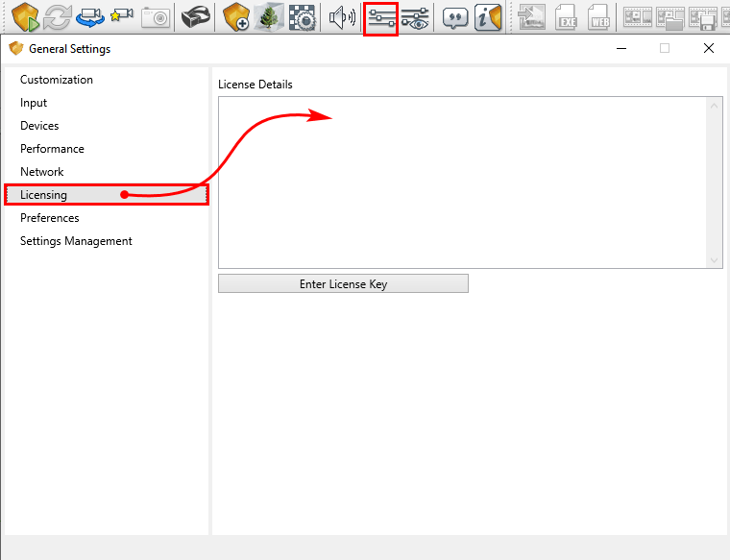Click the checkered gear icon
This screenshot has width=730, height=560.
point(302,17)
